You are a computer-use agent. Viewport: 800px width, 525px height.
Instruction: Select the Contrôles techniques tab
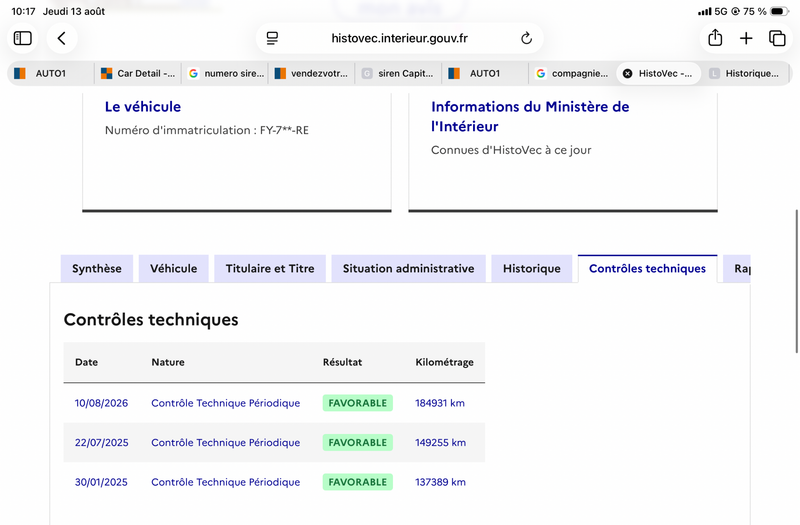click(647, 269)
